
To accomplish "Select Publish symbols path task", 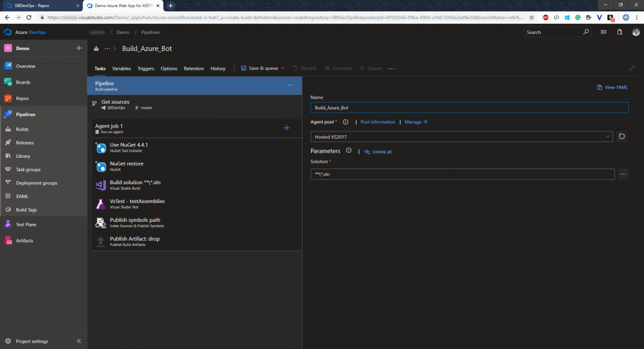I will pos(197,223).
